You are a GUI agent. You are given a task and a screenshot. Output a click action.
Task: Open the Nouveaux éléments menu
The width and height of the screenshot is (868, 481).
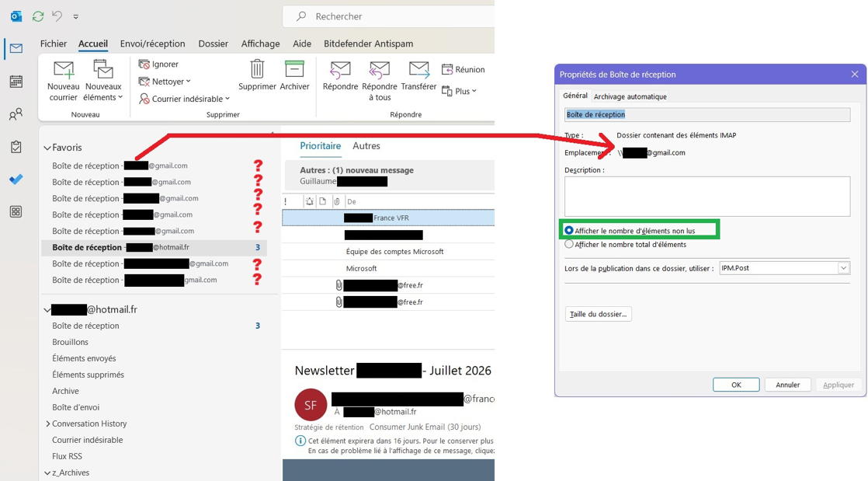tap(103, 81)
